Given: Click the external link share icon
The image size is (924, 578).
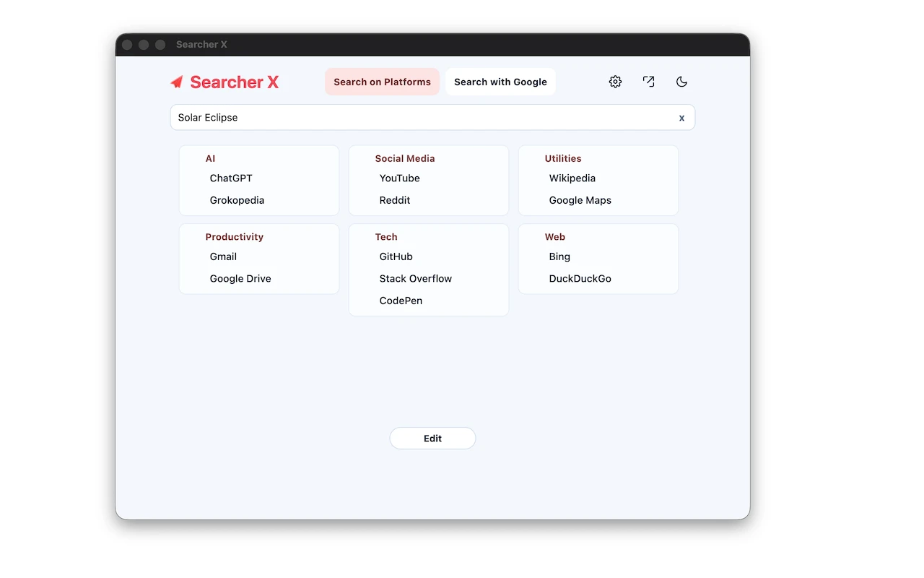Looking at the screenshot, I should pyautogui.click(x=648, y=82).
